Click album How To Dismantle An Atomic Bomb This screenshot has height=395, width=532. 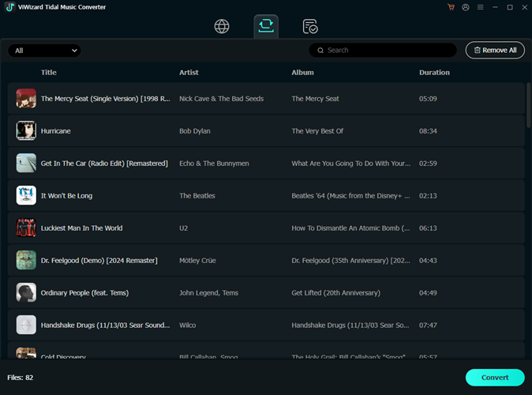(350, 228)
